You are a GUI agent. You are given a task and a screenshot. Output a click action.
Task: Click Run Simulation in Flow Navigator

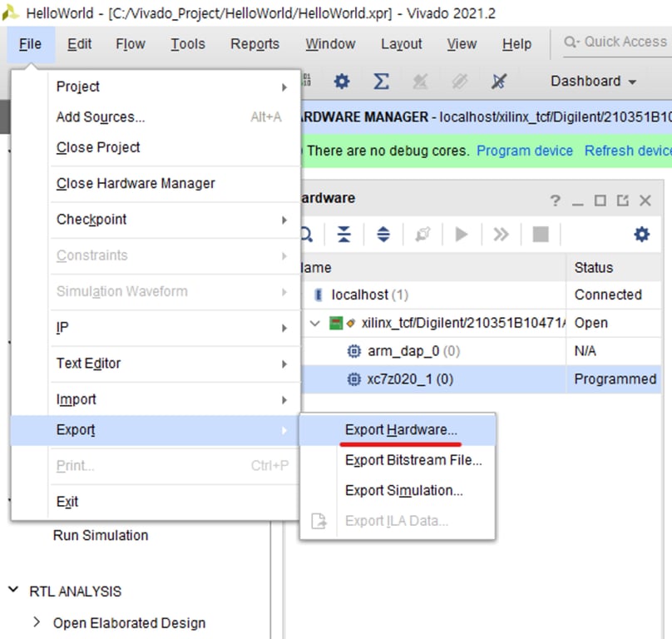[x=101, y=535]
